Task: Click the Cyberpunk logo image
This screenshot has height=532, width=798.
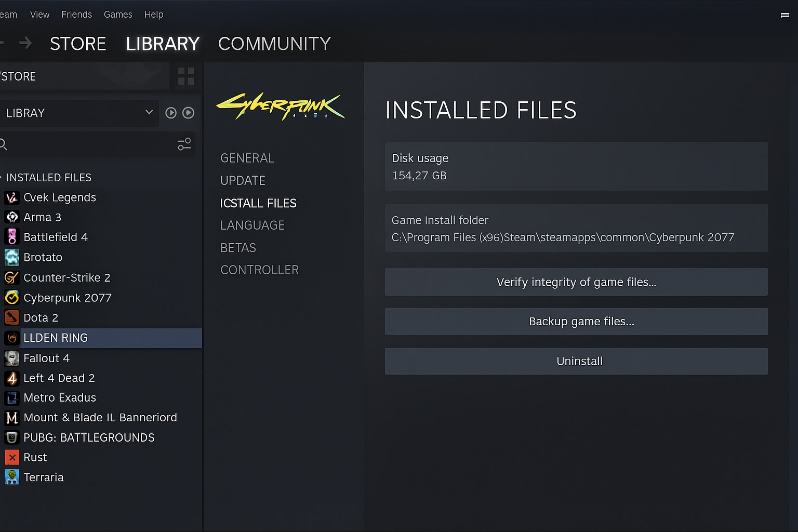Action: click(281, 107)
